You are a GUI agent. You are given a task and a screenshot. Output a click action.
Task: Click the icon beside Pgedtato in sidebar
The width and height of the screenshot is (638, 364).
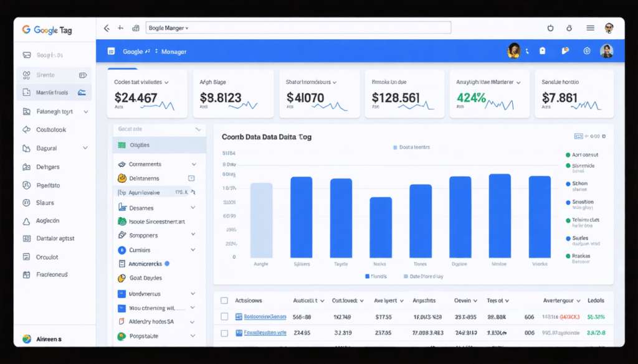(27, 185)
